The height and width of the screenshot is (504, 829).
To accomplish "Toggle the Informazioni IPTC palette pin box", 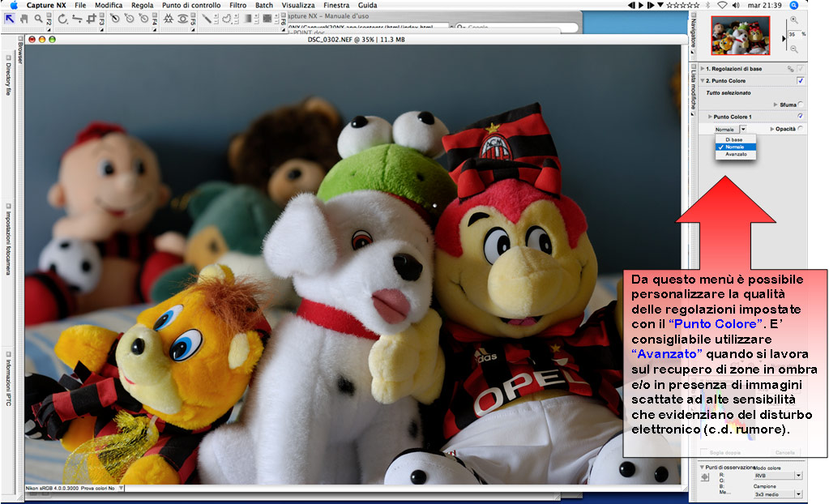I will 8,354.
